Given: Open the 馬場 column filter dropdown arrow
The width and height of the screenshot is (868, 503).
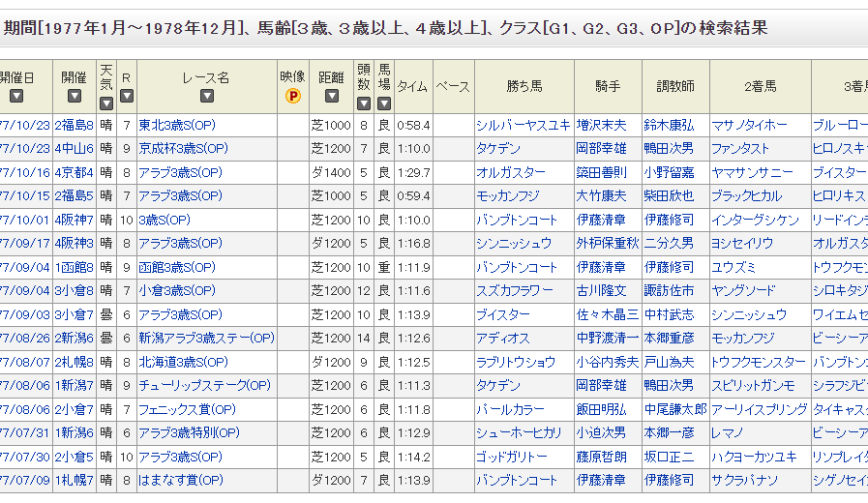Looking at the screenshot, I should 383,104.
